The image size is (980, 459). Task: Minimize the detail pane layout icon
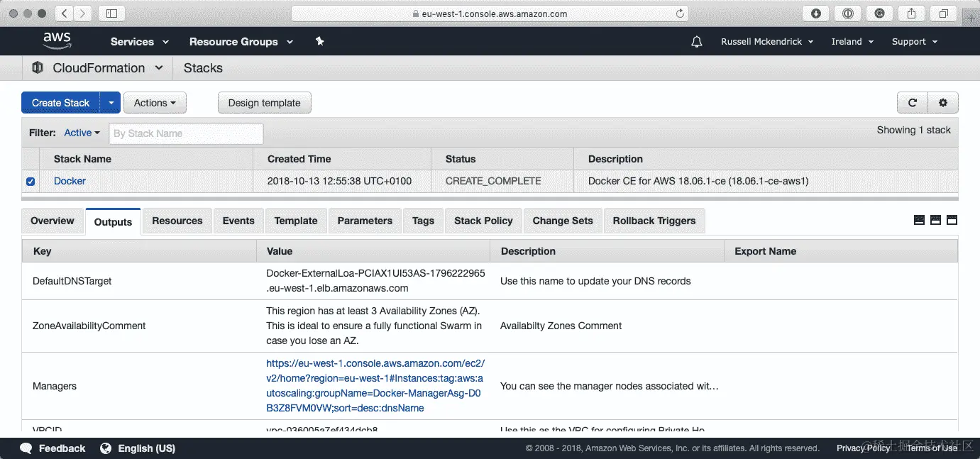919,221
